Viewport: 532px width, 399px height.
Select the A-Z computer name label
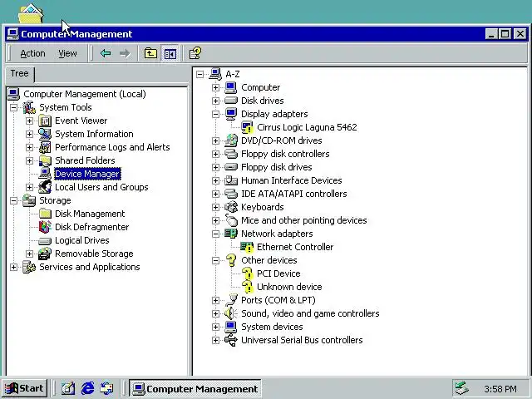pos(233,74)
